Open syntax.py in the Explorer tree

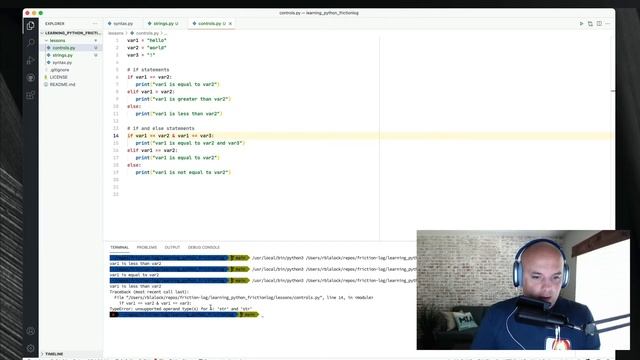71,62
